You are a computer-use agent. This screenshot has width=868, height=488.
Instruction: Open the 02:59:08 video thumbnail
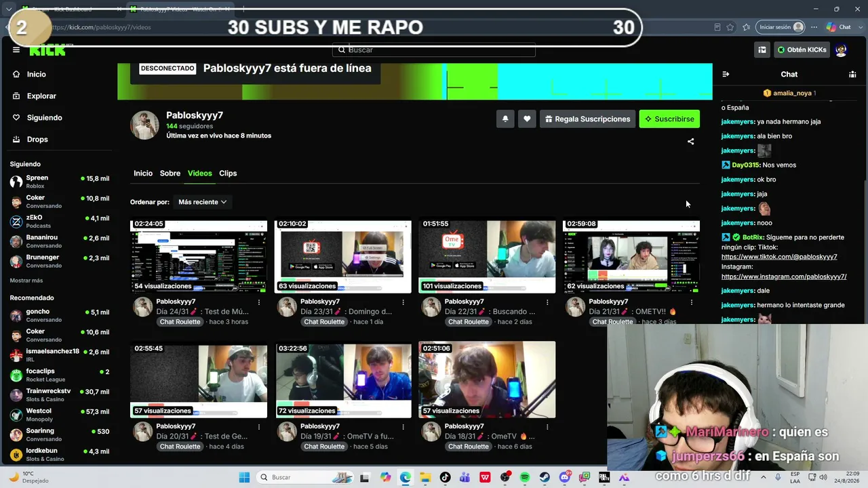tap(631, 256)
